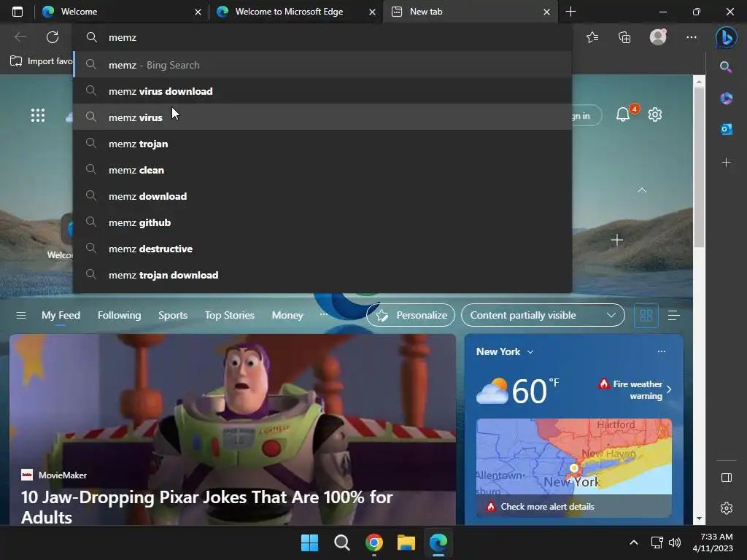Screen dimensions: 747x560
Task: Open the feed hamburger menu
Action: point(21,315)
